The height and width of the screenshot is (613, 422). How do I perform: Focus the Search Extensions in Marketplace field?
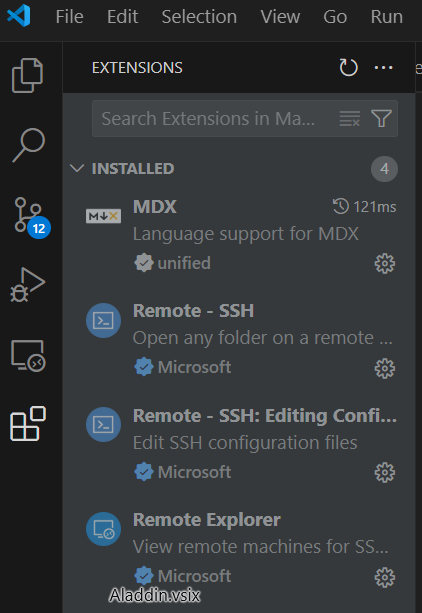point(245,118)
